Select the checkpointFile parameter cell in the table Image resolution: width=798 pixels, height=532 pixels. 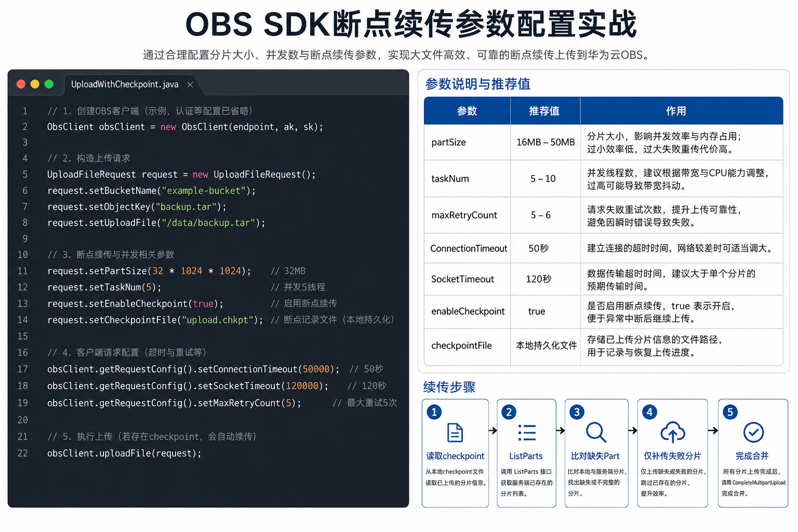[467, 346]
